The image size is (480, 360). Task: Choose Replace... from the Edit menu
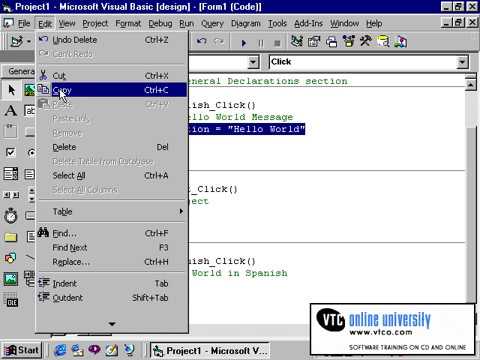tap(111, 262)
